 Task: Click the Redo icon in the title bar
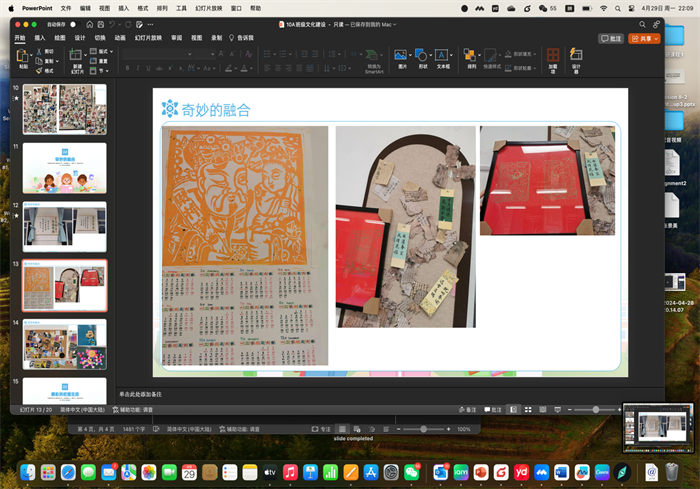pyautogui.click(x=128, y=25)
